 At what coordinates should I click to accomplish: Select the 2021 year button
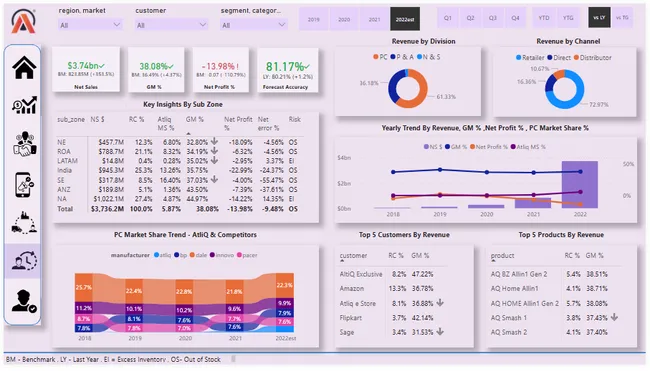[x=374, y=19]
